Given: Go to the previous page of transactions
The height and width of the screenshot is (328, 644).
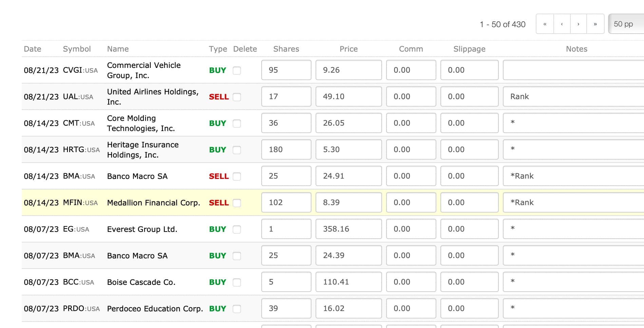Looking at the screenshot, I should click(x=562, y=24).
